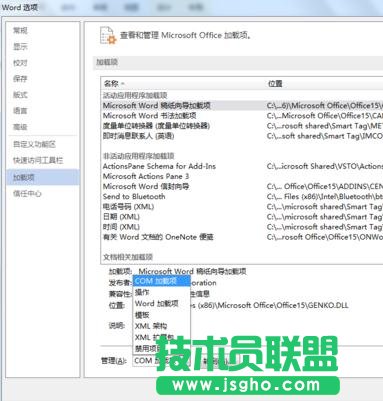Select the Send to Bluetooth add-in
This screenshot has height=401, width=383.
(x=242, y=196)
